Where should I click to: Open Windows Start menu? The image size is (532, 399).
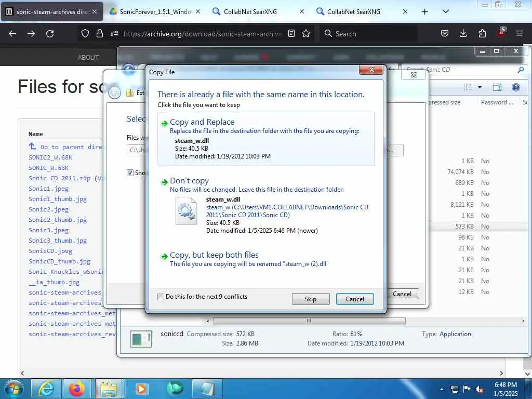(x=13, y=389)
